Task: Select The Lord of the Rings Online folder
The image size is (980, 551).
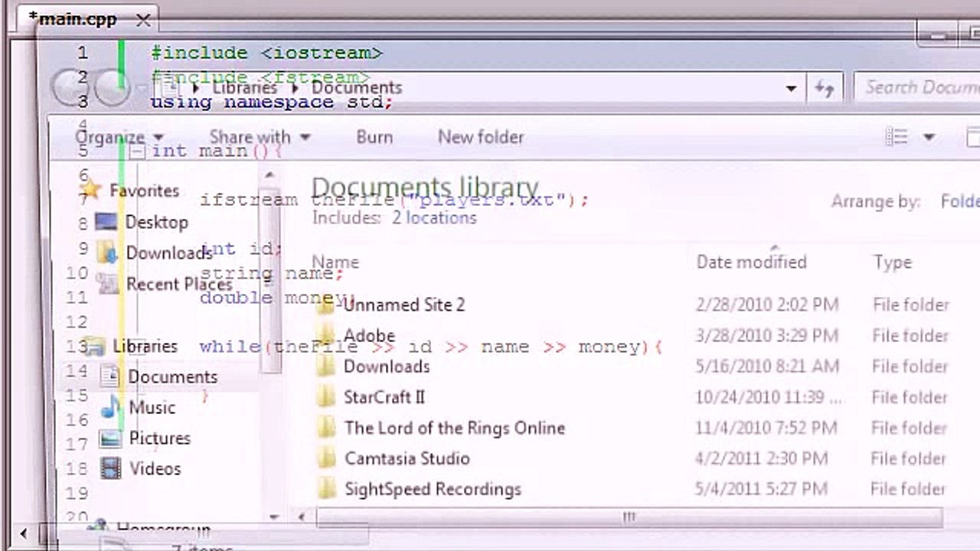Action: (x=454, y=428)
